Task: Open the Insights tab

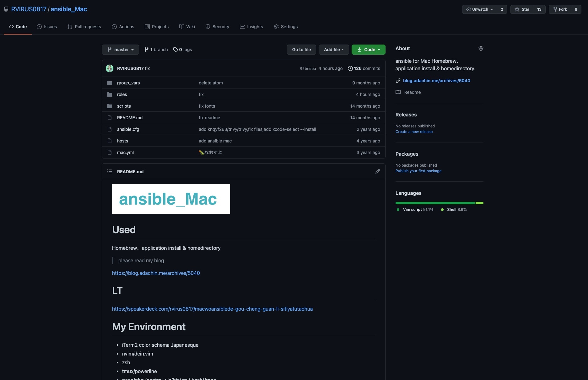Action: 251,27
